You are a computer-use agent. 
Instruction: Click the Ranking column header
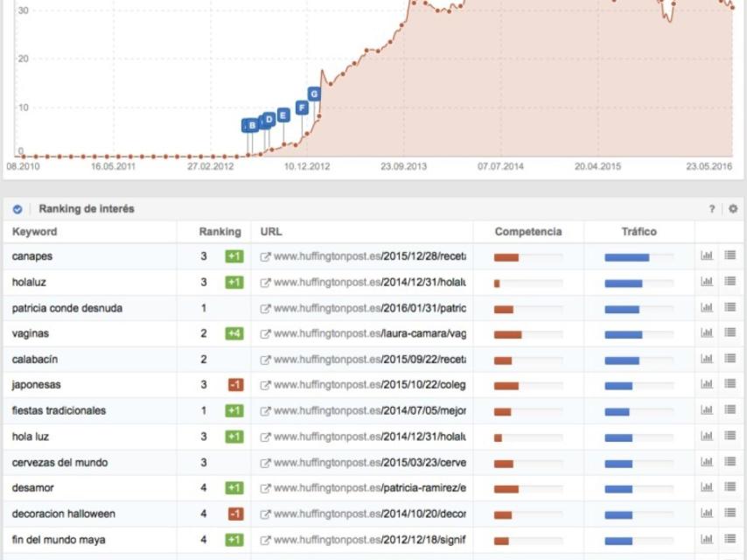coord(220,232)
